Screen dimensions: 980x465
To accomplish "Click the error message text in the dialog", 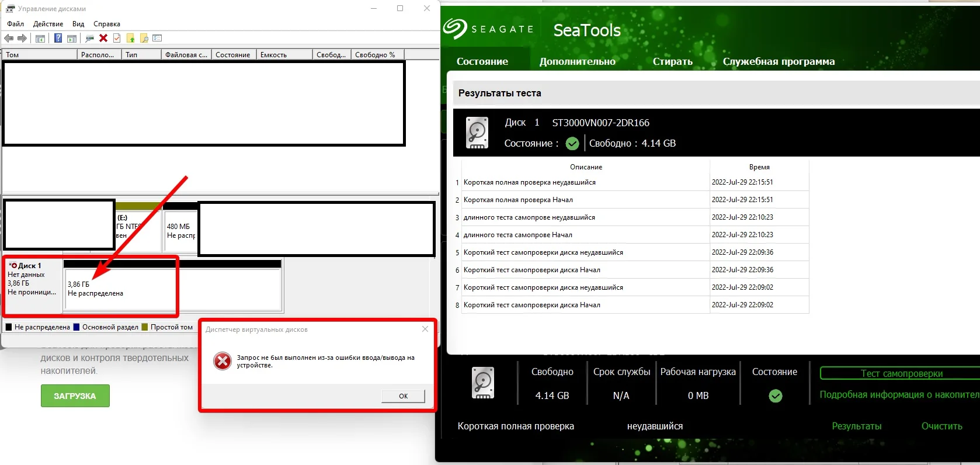I will pyautogui.click(x=326, y=361).
